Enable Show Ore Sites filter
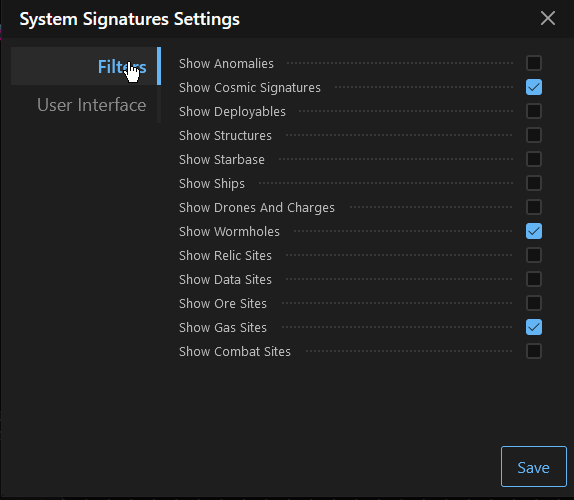Image resolution: width=574 pixels, height=500 pixels. tap(534, 303)
